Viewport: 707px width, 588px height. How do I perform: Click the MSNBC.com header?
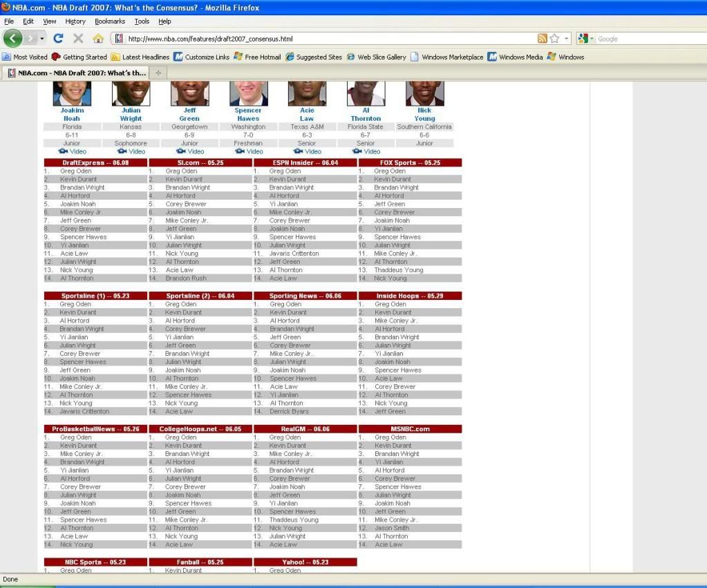[410, 429]
